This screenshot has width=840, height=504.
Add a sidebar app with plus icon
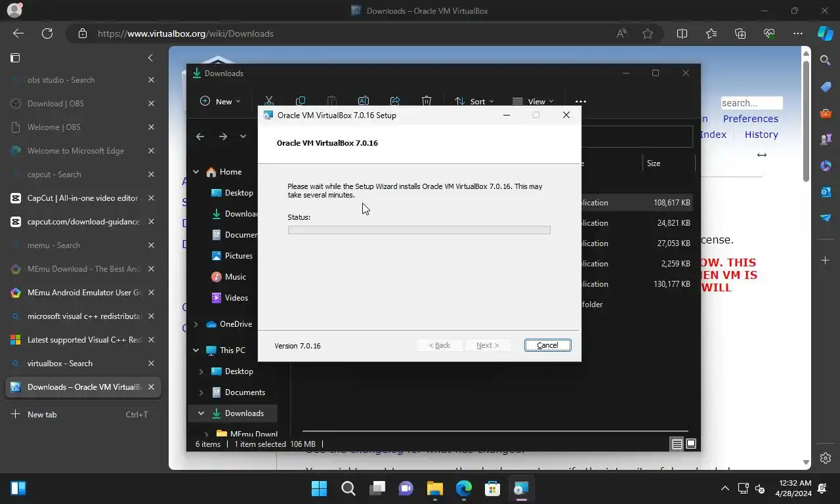pyautogui.click(x=826, y=261)
